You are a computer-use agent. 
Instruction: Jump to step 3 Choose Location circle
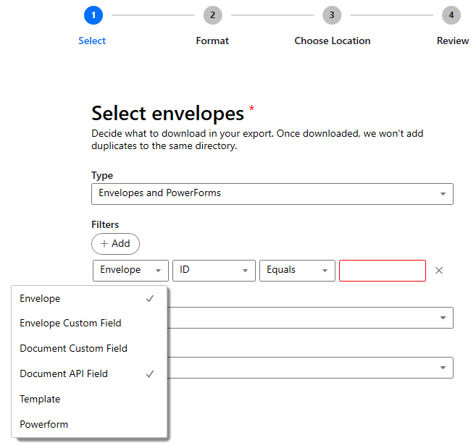(332, 15)
